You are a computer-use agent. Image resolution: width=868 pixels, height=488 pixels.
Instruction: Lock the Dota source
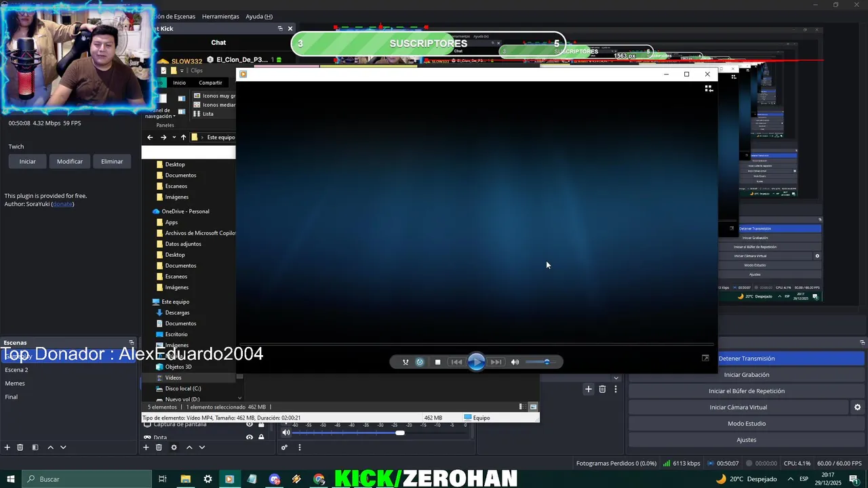tap(261, 437)
